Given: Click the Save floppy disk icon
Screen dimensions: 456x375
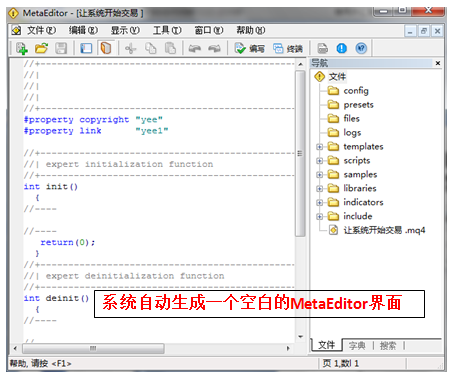Looking at the screenshot, I should [61, 48].
